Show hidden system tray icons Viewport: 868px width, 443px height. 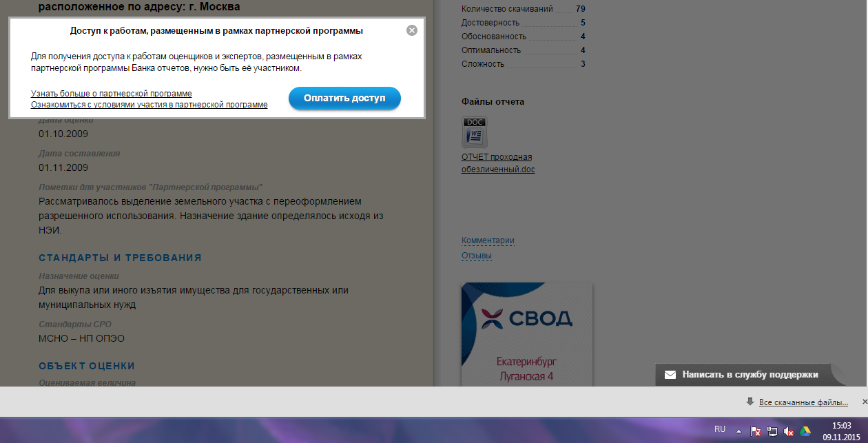[x=738, y=431]
